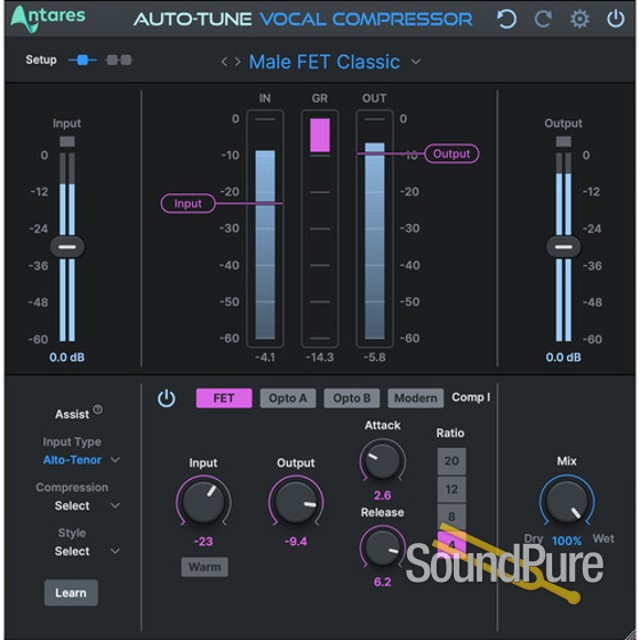Click the Output level marker label
This screenshot has width=640, height=640.
[x=451, y=153]
